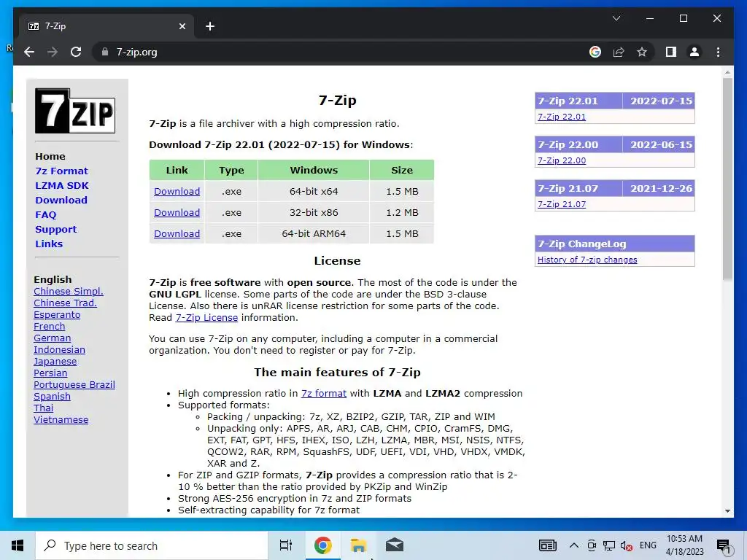
Task: Switch language to Esperanto
Action: (57, 315)
